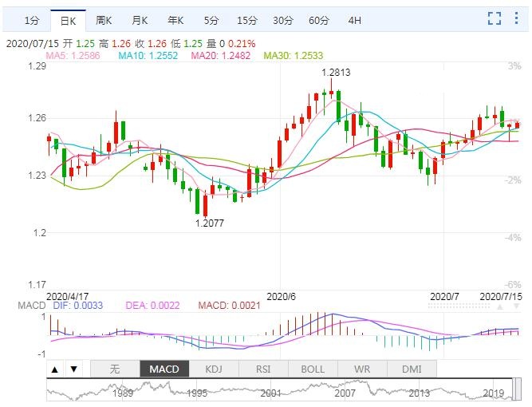Screen dimensions: 532x407
Task: Switch indicator to WR
Action: tap(362, 369)
